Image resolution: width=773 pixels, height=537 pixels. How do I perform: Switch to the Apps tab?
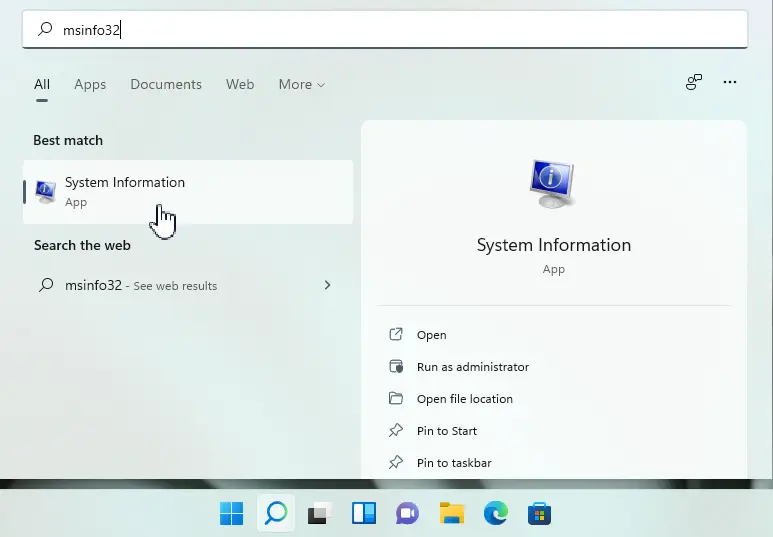click(x=90, y=84)
